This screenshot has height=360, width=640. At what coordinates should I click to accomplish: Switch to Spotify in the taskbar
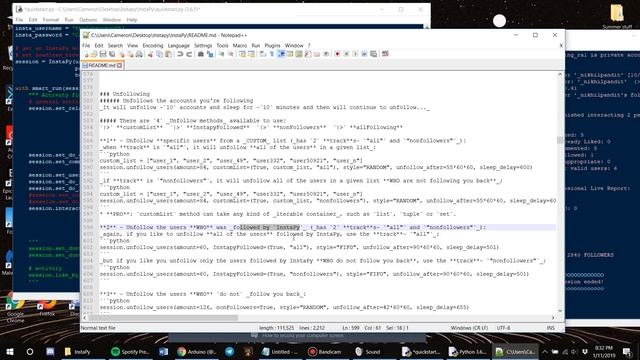[x=130, y=351]
